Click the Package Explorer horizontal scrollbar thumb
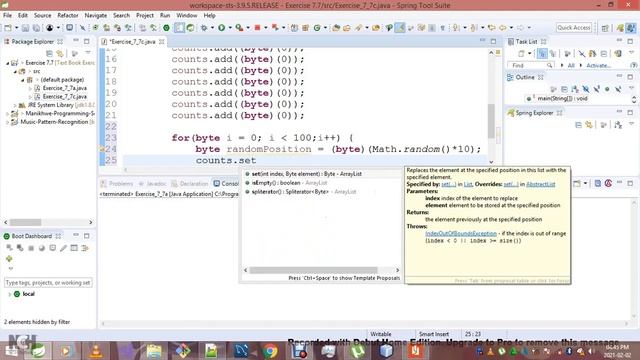 (x=25, y=222)
